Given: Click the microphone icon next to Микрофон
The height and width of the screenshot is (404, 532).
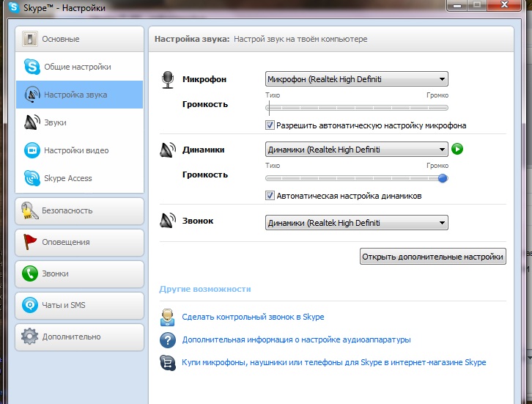Looking at the screenshot, I should (x=168, y=80).
